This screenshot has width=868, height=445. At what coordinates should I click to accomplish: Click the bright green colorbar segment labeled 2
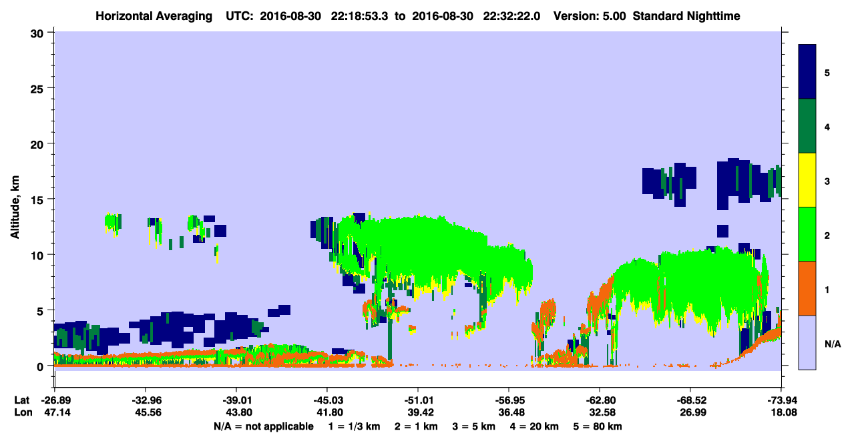(x=807, y=234)
